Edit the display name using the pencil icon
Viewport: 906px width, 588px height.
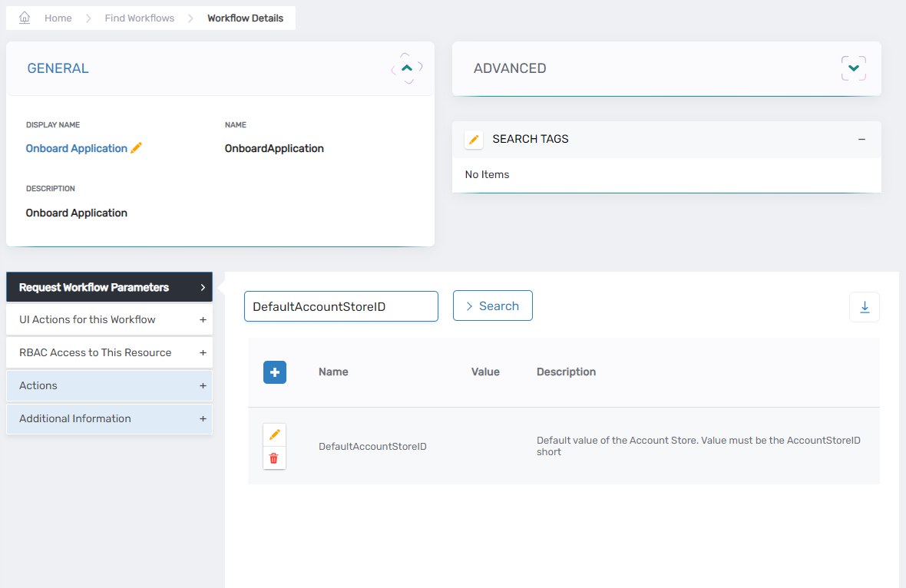pos(136,147)
